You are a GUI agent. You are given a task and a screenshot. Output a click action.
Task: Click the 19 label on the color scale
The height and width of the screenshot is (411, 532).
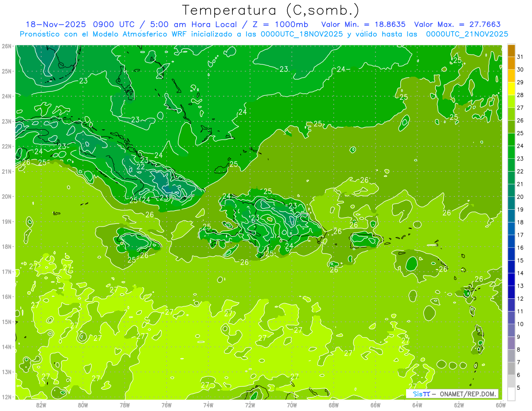[x=520, y=210]
